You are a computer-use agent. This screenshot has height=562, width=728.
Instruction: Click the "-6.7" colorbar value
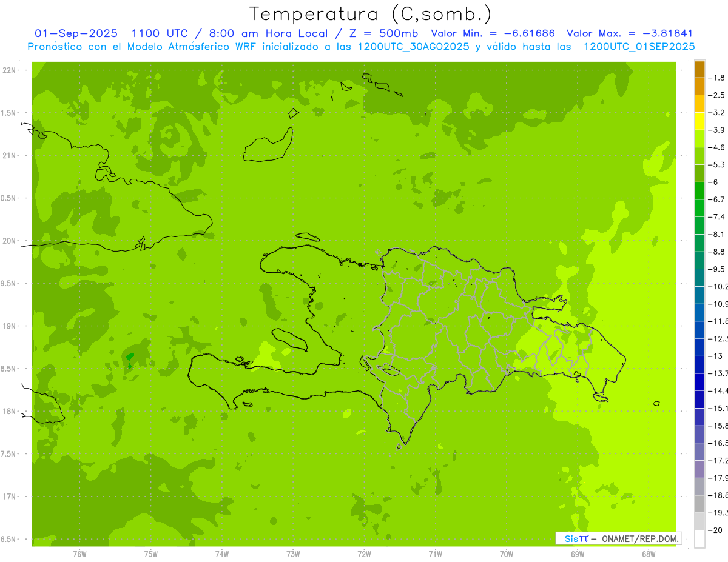point(716,199)
